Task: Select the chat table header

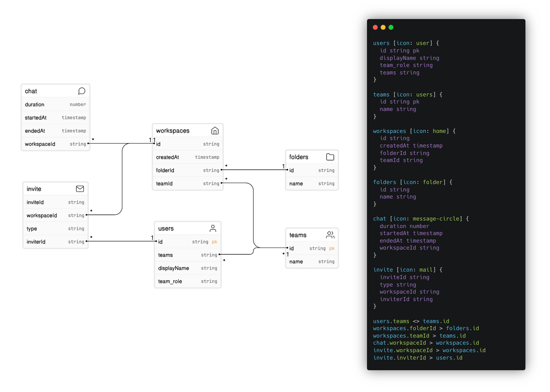Action: click(55, 91)
